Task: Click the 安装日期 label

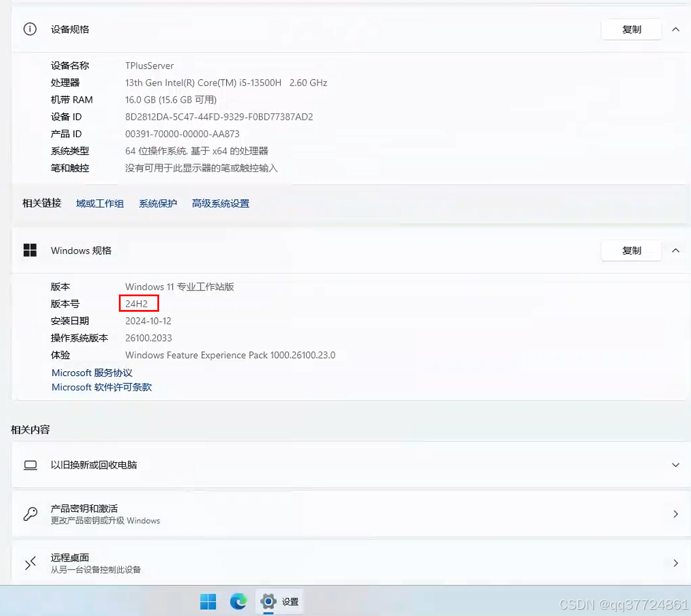Action: (x=70, y=321)
